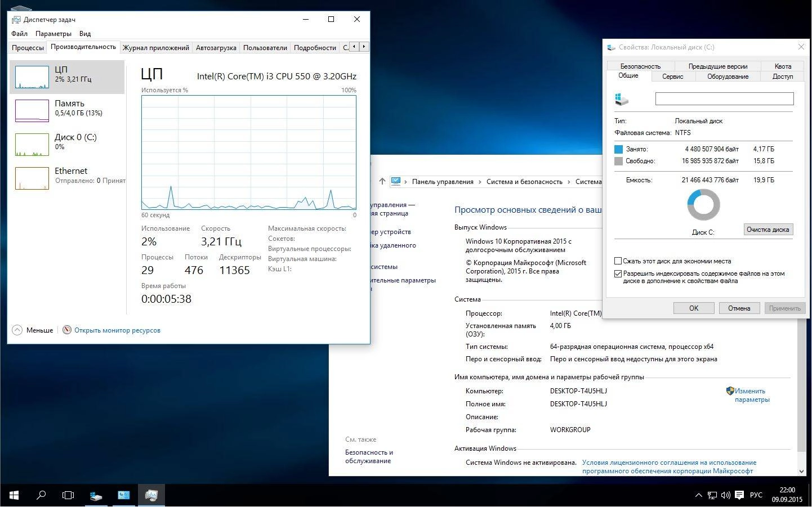Open the Windows Start menu
The image size is (812, 507).
pos(14,495)
